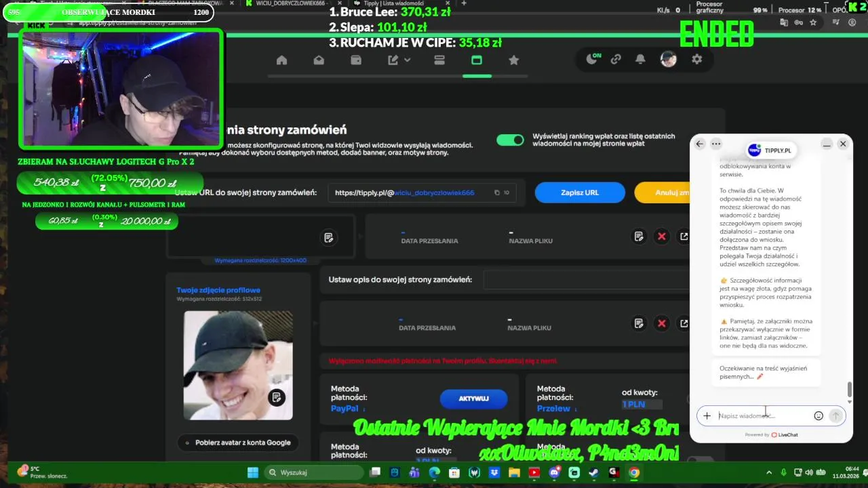Open the stacked widgets icon in Tipply nav
This screenshot has width=868, height=488.
[x=439, y=60]
